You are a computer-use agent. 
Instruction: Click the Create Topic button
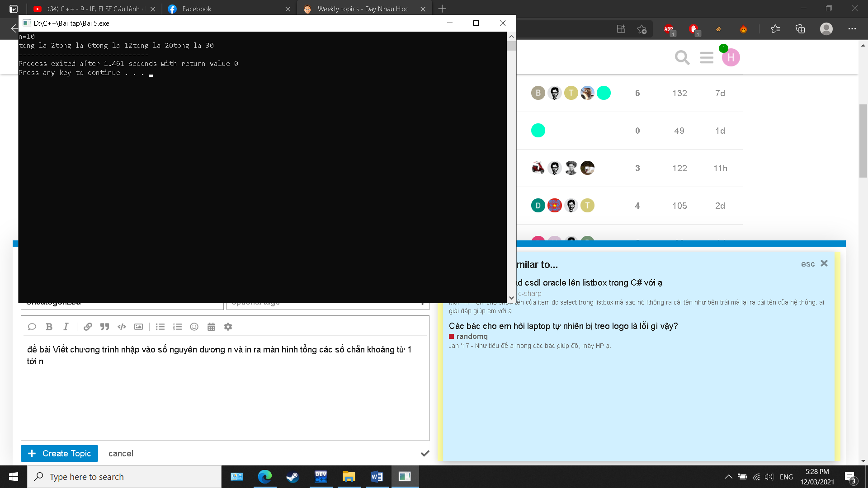click(59, 453)
